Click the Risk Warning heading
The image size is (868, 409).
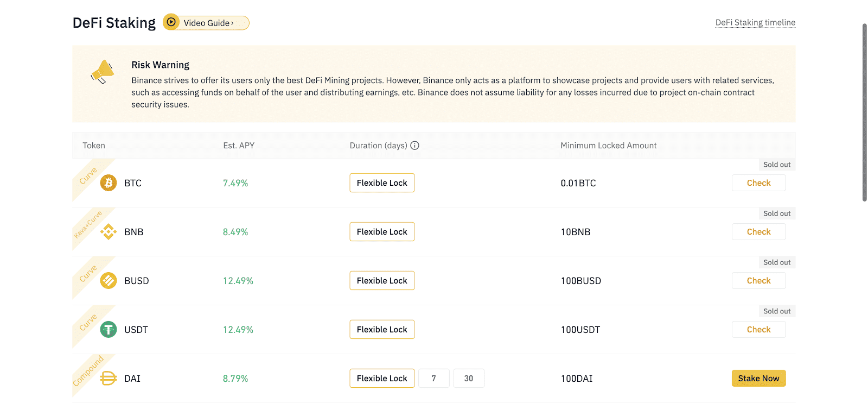click(161, 65)
